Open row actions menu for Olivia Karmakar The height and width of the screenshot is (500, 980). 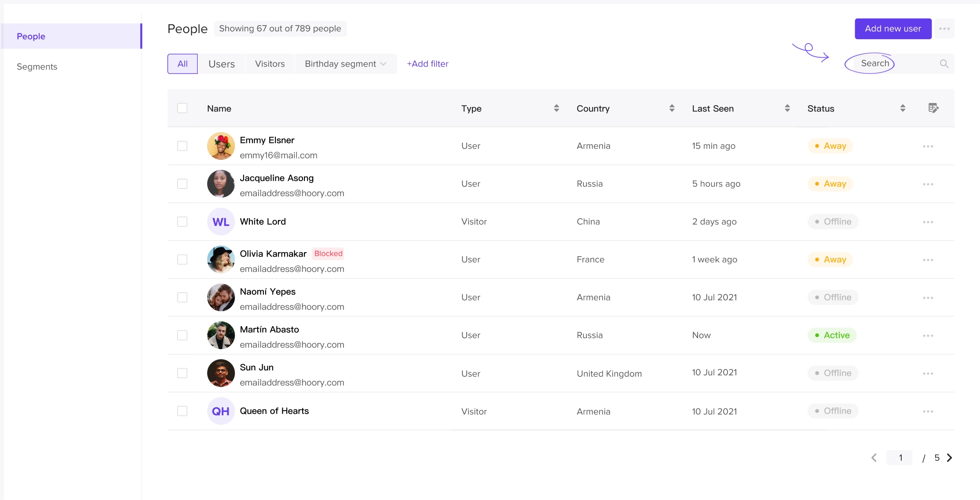928,260
